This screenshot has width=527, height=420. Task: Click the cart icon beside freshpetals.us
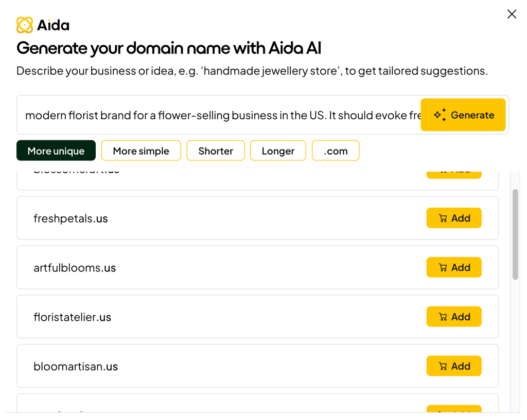443,218
